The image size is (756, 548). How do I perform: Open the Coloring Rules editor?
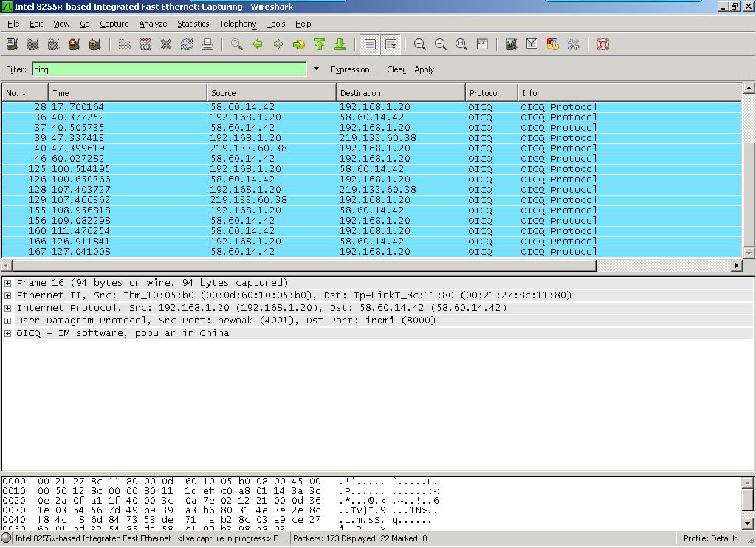click(552, 44)
